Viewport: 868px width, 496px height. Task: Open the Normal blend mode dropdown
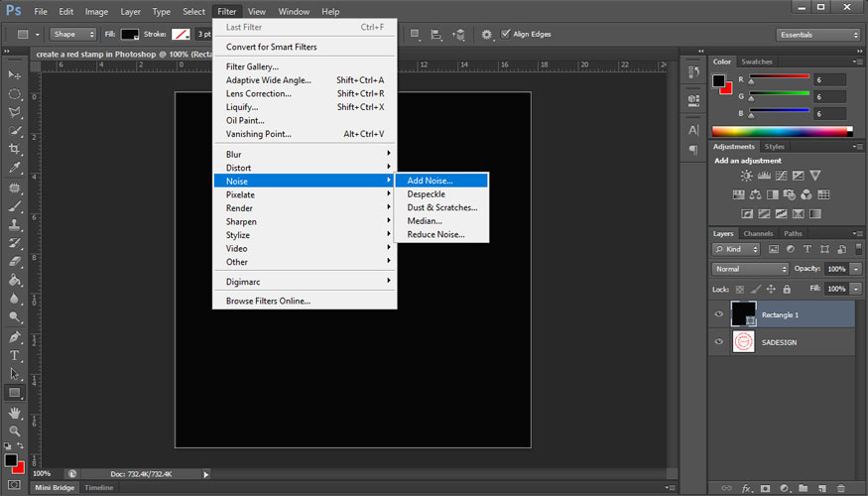(x=750, y=269)
